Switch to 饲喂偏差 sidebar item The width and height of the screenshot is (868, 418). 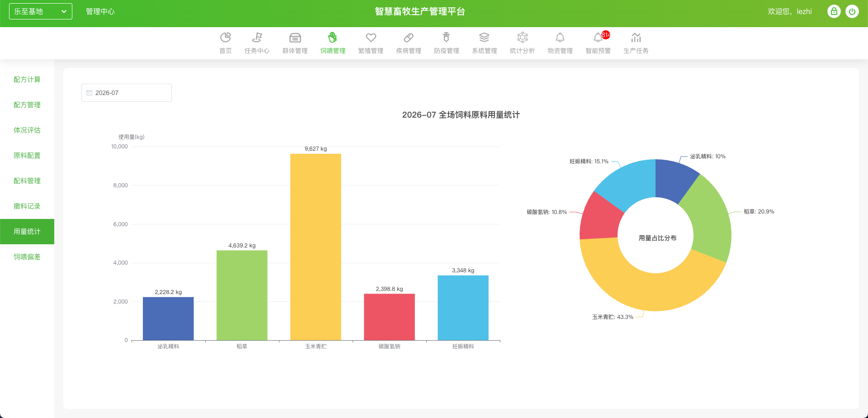coord(27,257)
